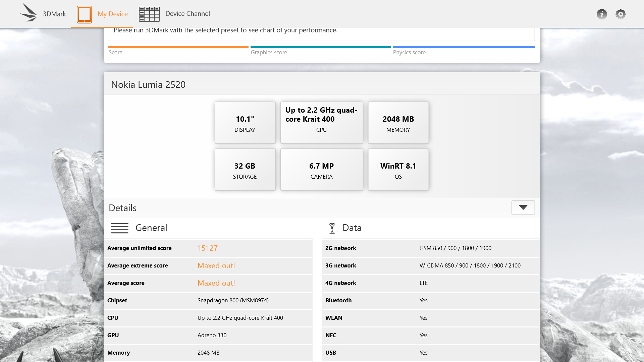Open the Device Channel grid icon
Viewport: 644px width, 362px height.
[x=149, y=14]
